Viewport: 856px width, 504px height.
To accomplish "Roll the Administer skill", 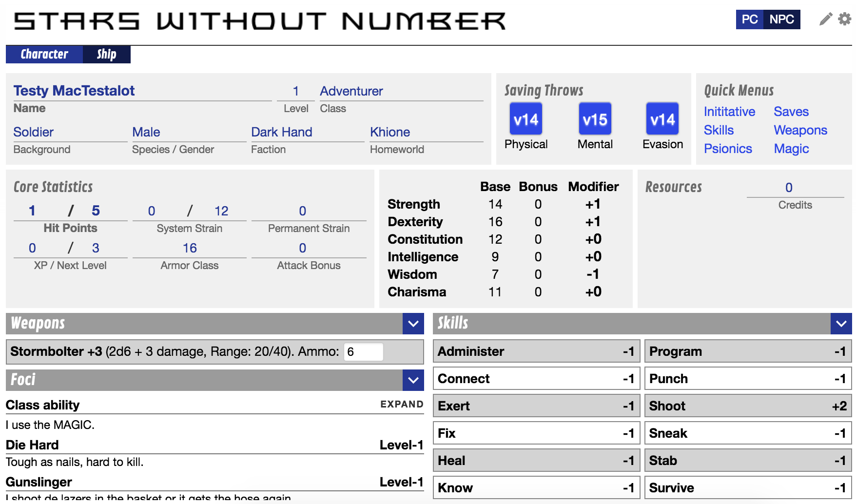I will [x=536, y=351].
